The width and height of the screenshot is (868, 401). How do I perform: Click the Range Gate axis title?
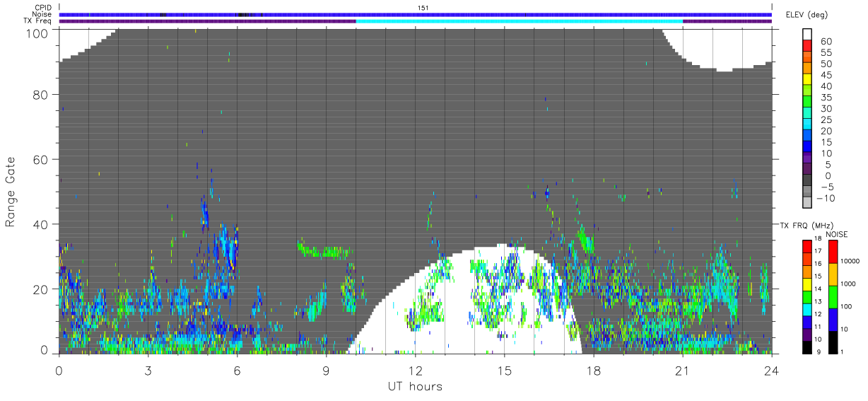[11, 192]
